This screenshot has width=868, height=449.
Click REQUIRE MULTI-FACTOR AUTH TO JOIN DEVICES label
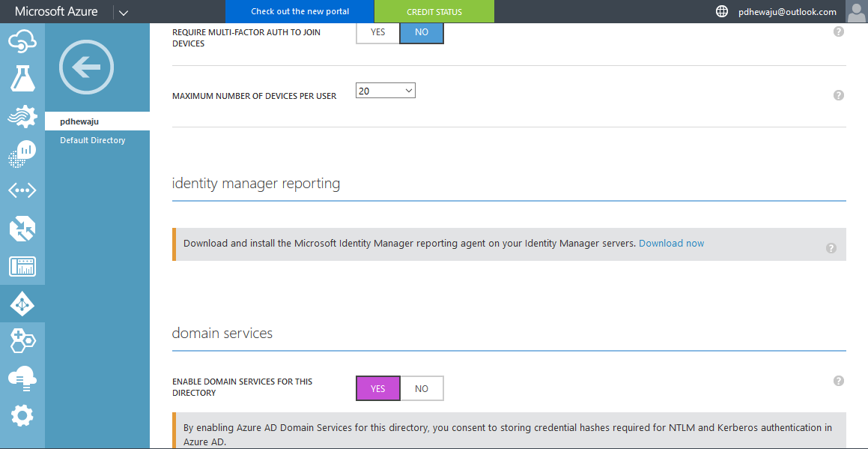click(246, 37)
